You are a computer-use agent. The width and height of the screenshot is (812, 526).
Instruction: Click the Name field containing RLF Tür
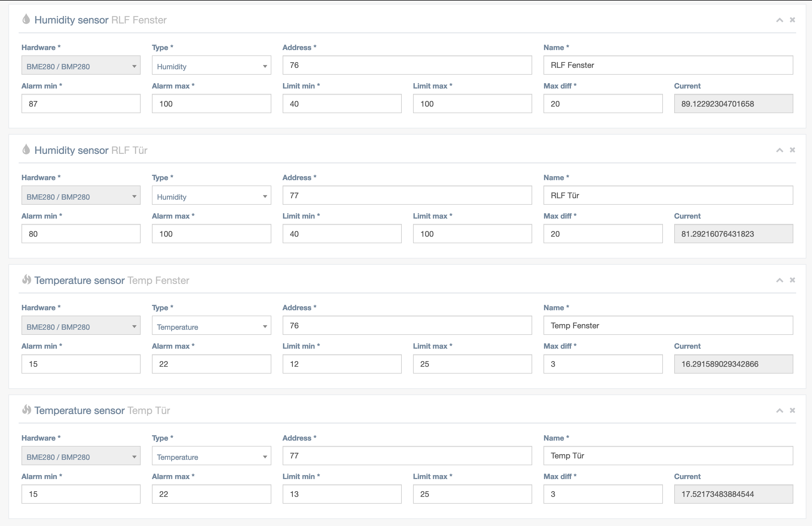point(668,195)
